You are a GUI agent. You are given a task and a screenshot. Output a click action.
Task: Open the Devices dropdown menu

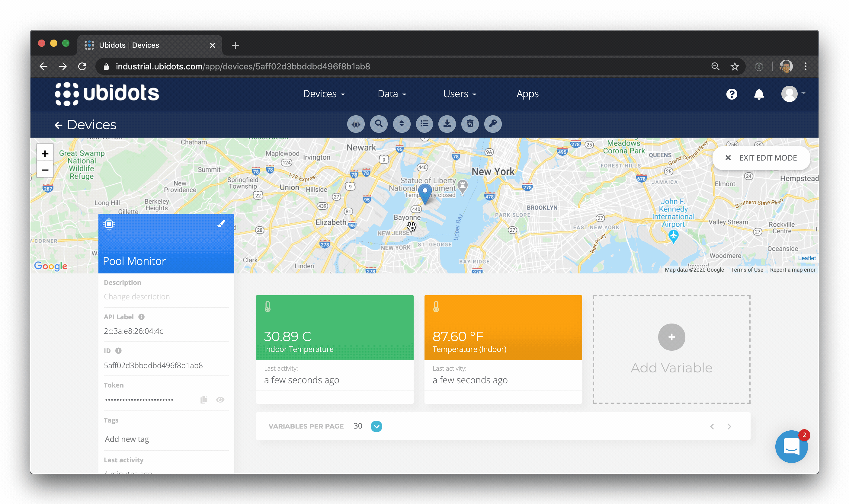pyautogui.click(x=323, y=94)
